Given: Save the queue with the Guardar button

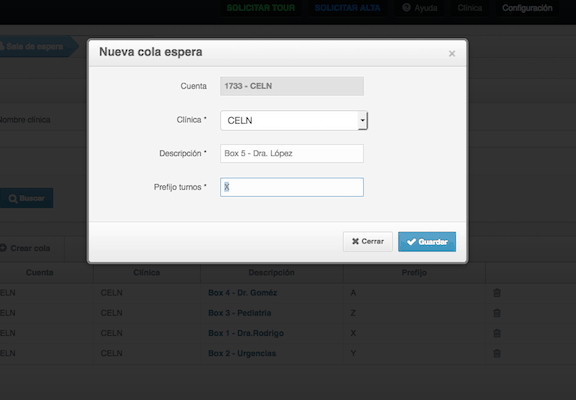Looking at the screenshot, I should click(427, 242).
